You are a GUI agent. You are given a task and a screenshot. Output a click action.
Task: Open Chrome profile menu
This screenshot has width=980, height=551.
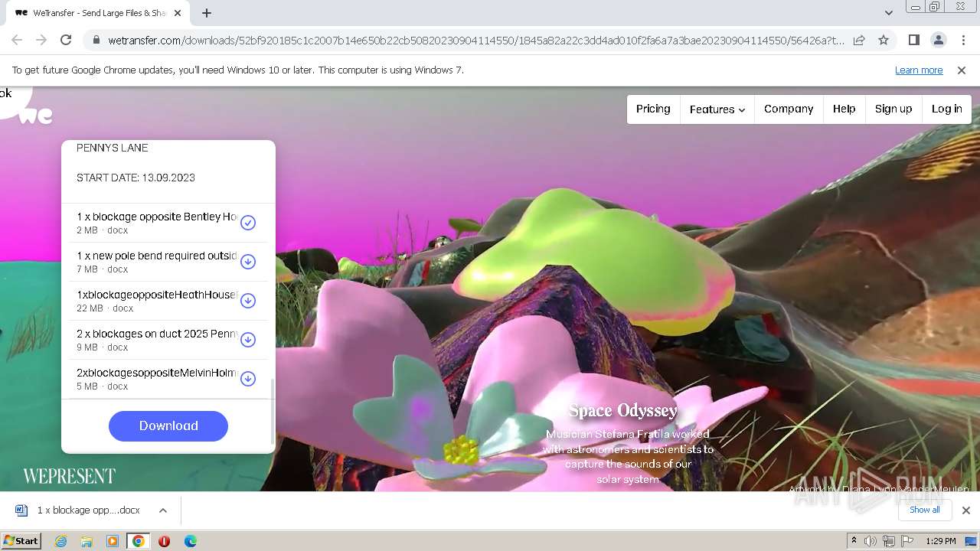click(938, 40)
